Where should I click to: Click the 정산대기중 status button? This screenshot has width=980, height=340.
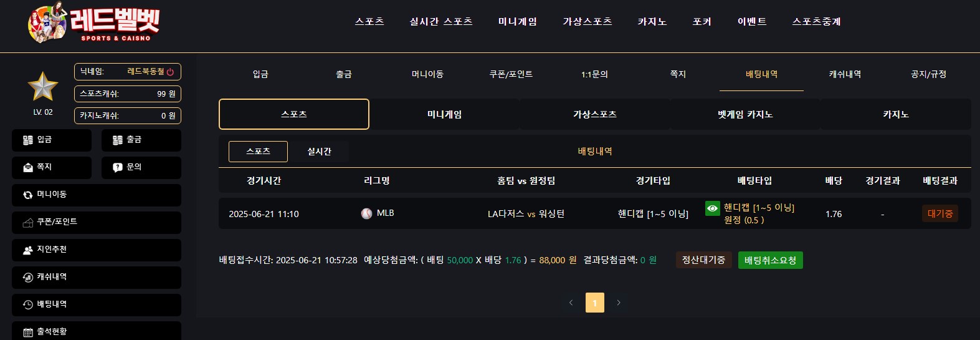point(703,260)
